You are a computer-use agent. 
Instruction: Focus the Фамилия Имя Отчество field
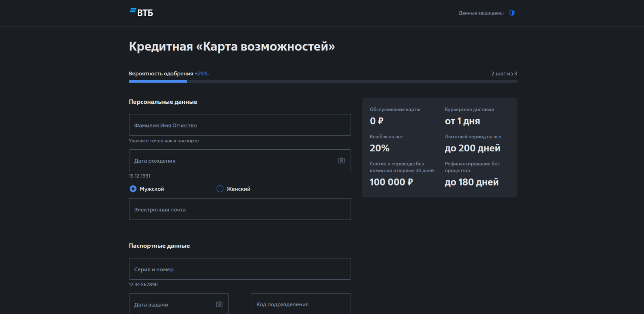[240, 125]
